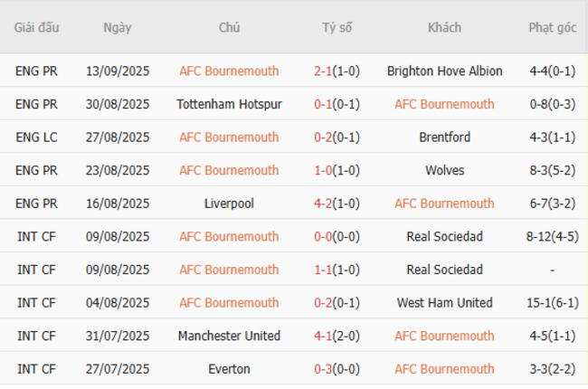Click AFC Bournemouth in the 13/09/2025 row
The height and width of the screenshot is (389, 588).
pyautogui.click(x=229, y=71)
